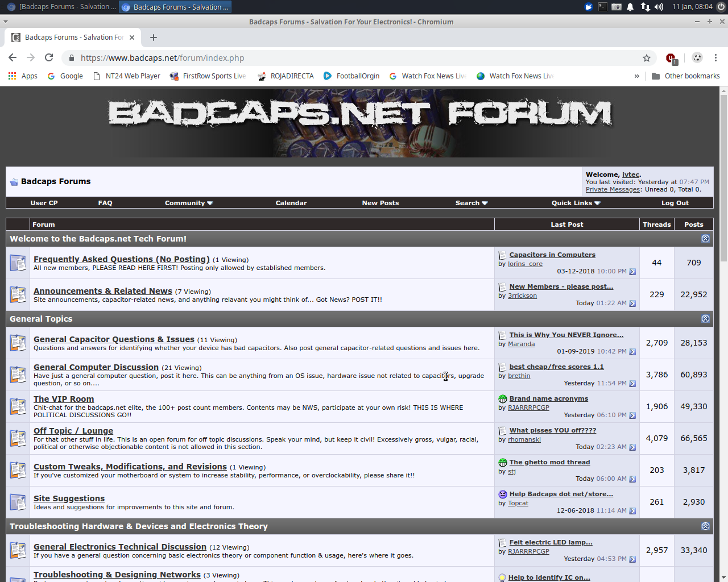728x582 pixels.
Task: Collapse the Welcome to the Badcaps.net Tech Forum category
Action: [x=705, y=239]
